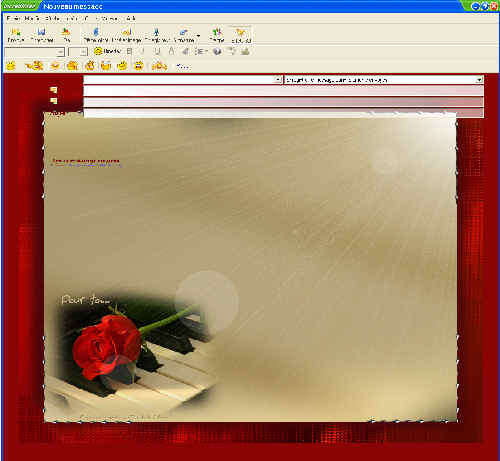
Task: Open the font name dropdown
Action: point(60,52)
